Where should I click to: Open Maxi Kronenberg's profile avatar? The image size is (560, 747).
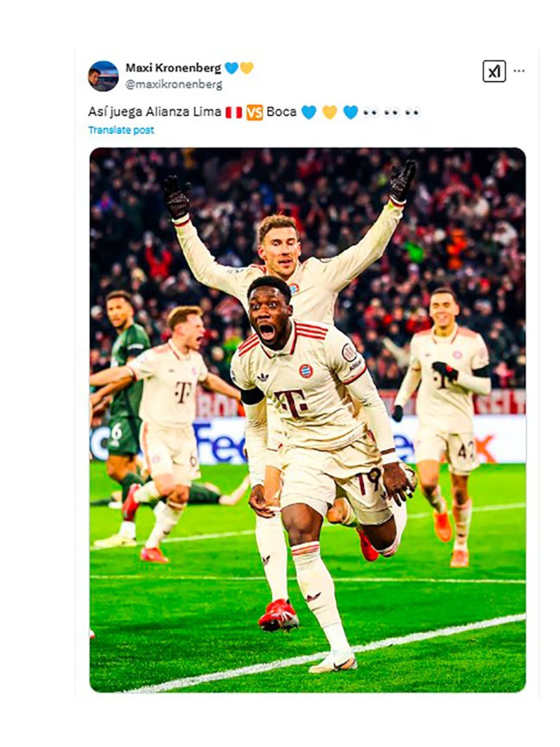coord(103,76)
